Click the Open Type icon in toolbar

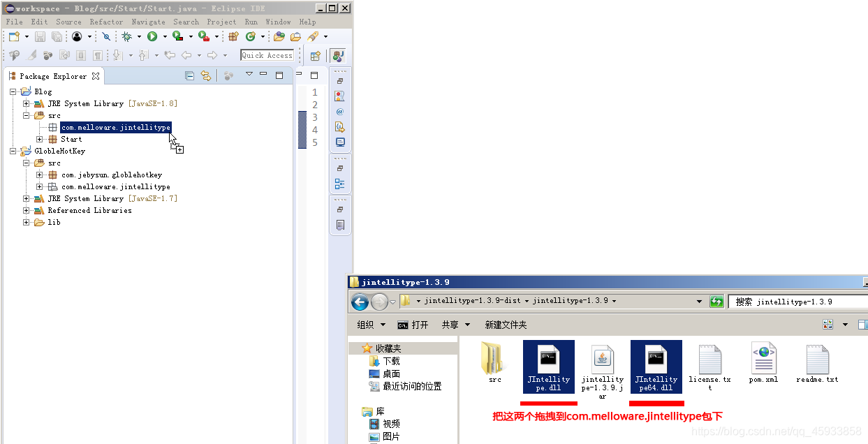279,36
